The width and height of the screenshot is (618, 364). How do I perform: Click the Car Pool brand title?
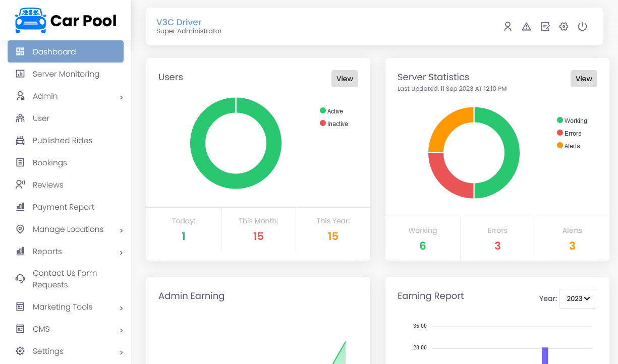pyautogui.click(x=84, y=21)
